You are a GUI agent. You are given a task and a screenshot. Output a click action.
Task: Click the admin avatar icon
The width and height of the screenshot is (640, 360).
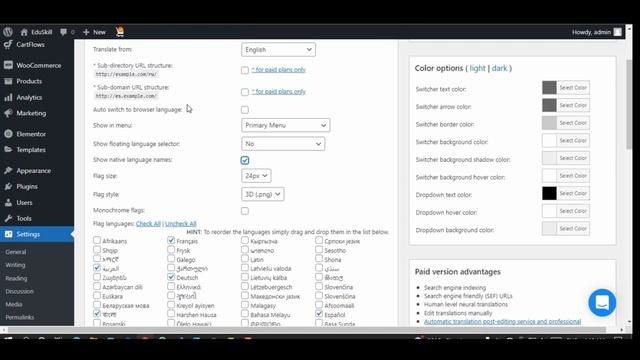pyautogui.click(x=618, y=32)
